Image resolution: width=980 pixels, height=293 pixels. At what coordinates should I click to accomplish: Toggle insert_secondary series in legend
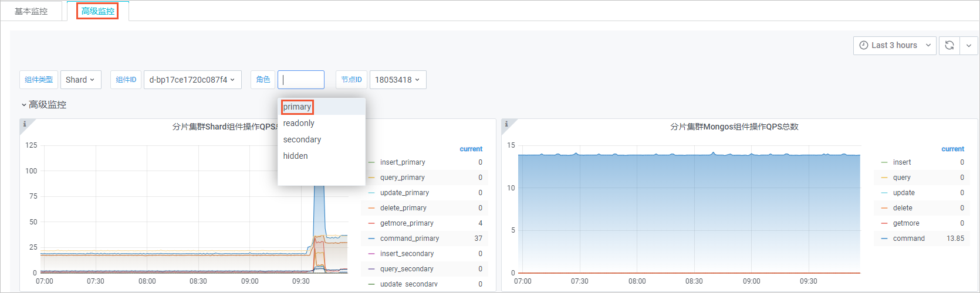click(407, 254)
